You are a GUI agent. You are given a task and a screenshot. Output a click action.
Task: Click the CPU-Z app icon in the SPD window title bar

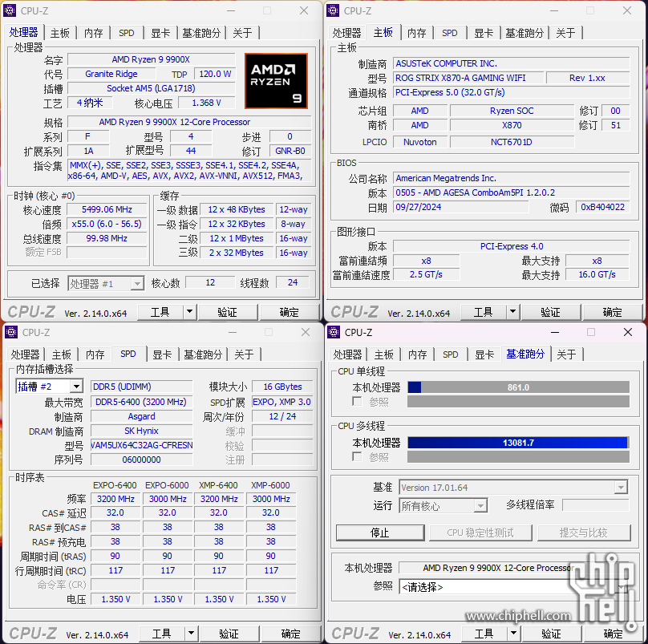pos(11,332)
